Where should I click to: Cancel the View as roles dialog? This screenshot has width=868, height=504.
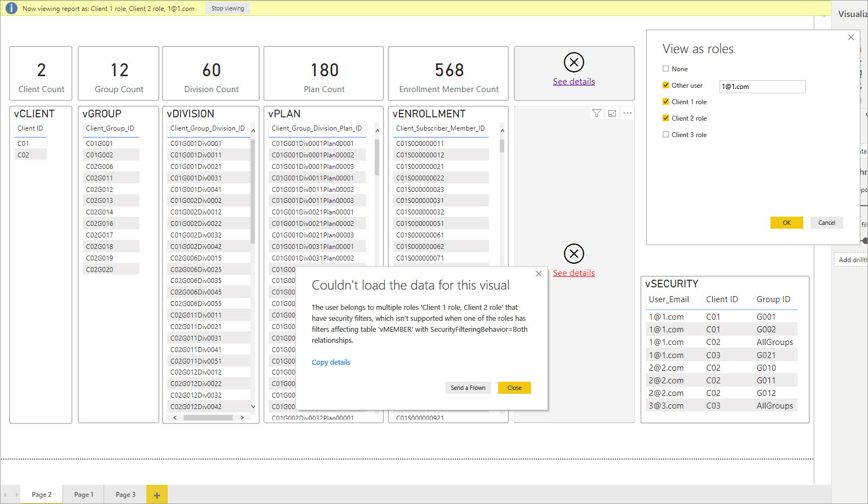click(x=827, y=223)
